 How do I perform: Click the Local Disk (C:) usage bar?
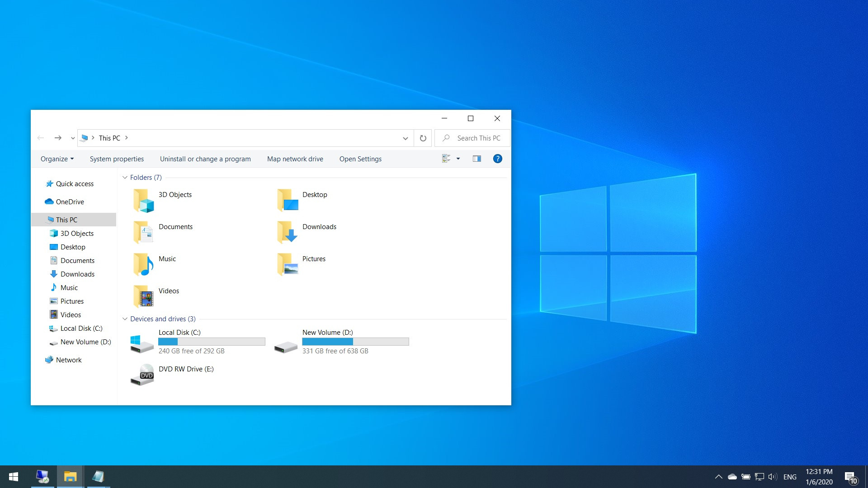tap(212, 342)
